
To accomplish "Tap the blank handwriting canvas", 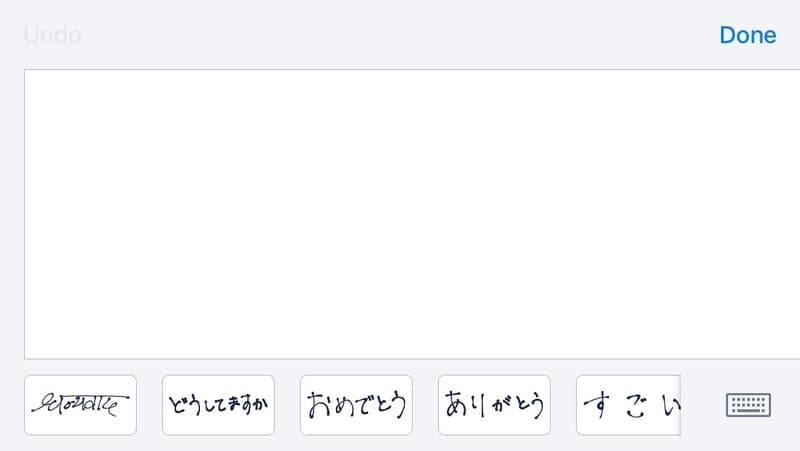I will (412, 214).
